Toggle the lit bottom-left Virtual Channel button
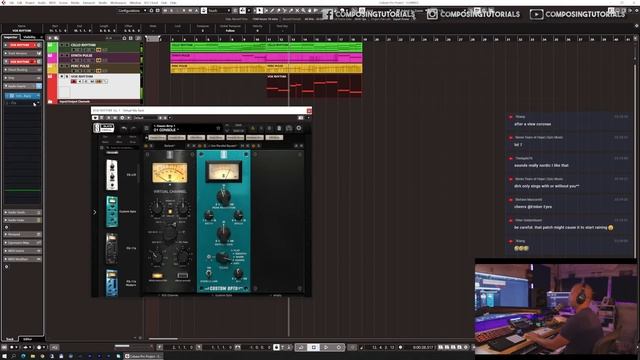 (157, 276)
